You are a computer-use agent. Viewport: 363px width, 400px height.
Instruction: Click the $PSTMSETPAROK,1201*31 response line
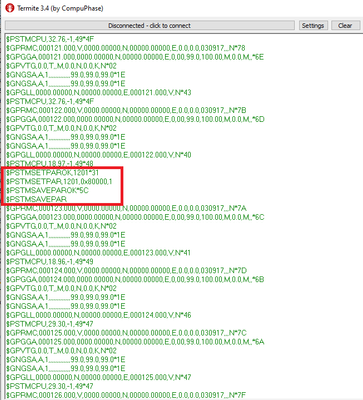coord(52,173)
